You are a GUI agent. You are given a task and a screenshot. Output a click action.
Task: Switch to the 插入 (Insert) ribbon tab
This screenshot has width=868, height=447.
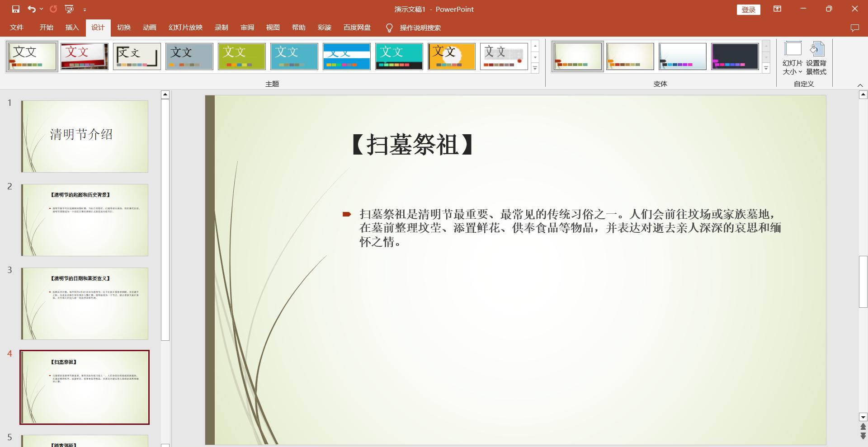tap(71, 28)
